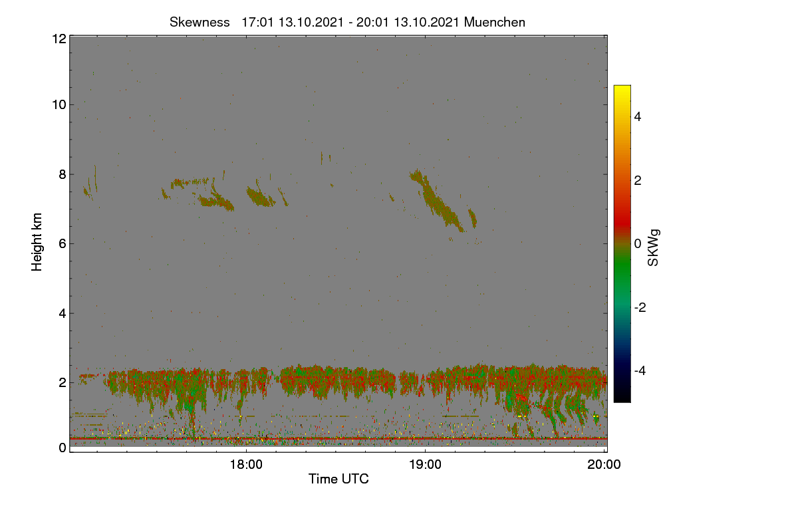798x532 pixels.
Task: Click the red horizontal line near ground level
Action: 338,439
